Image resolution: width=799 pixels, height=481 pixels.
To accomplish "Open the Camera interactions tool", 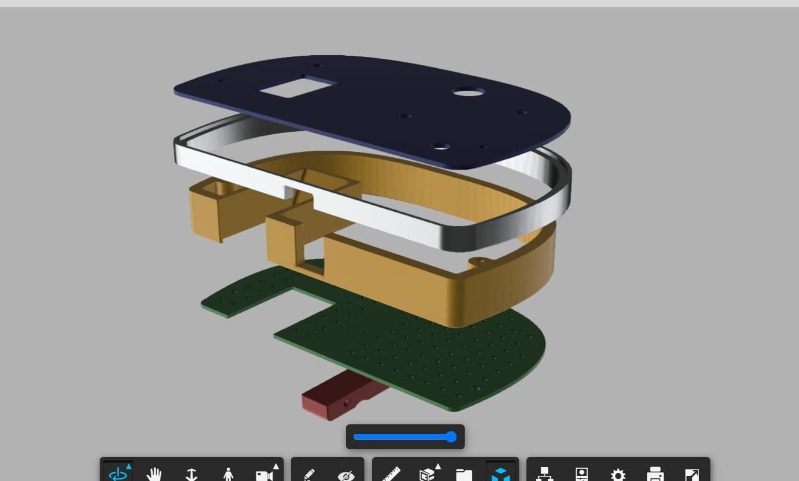I will point(265,474).
